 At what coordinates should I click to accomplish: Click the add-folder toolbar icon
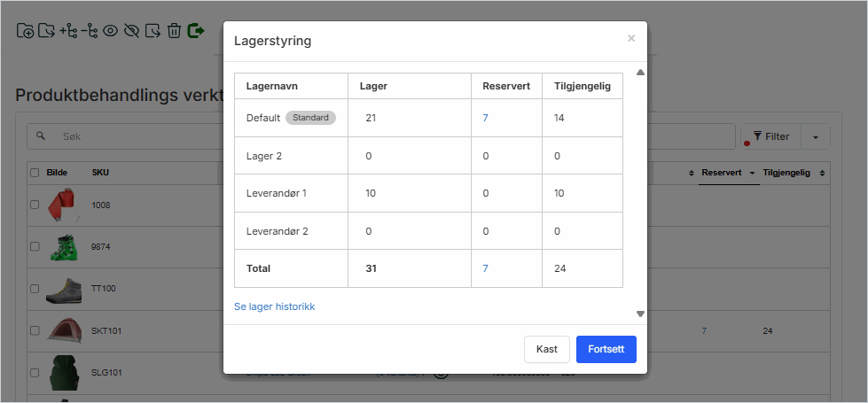pos(26,30)
